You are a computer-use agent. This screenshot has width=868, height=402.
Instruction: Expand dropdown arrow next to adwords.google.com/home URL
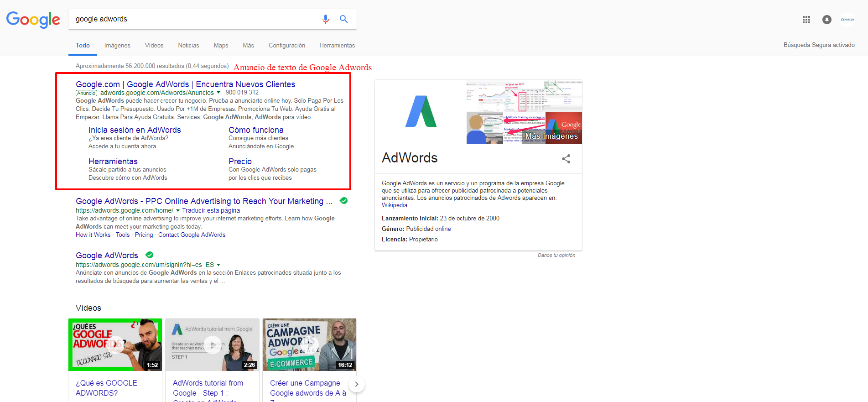click(x=178, y=210)
